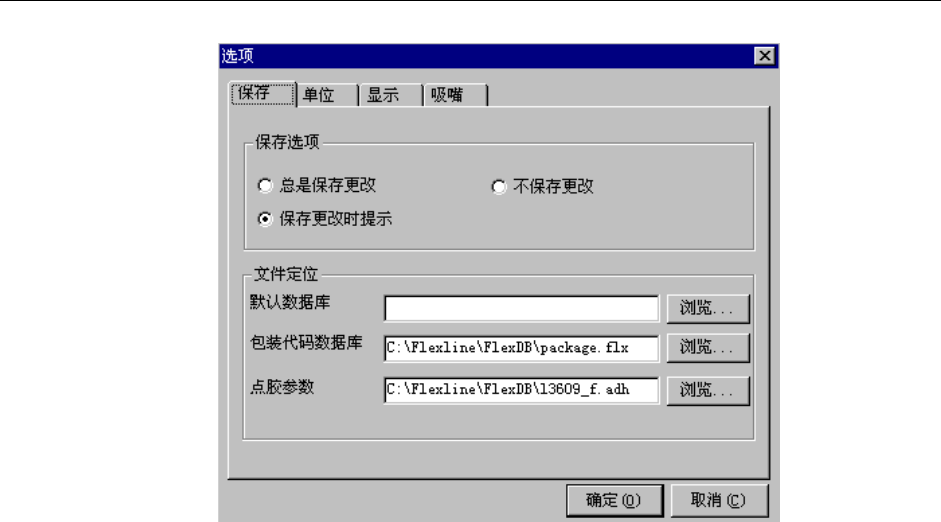
Task: Click the 文件定位 group box heading
Action: pos(286,274)
